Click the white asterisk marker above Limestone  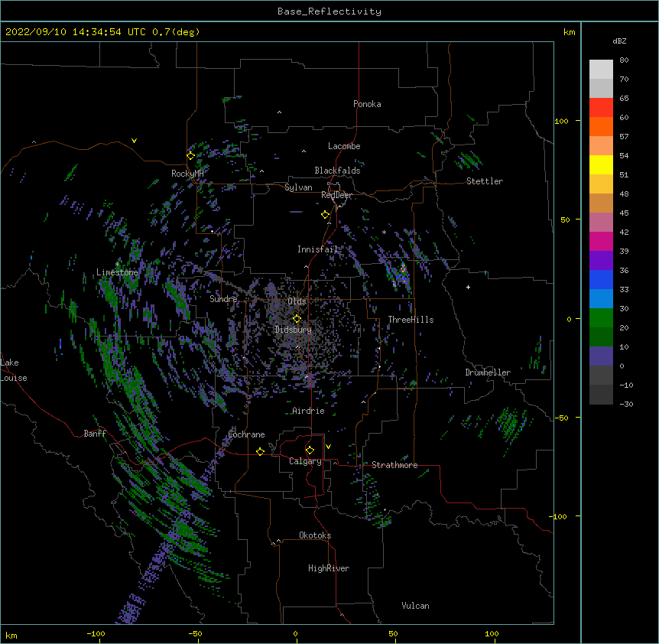point(117,265)
